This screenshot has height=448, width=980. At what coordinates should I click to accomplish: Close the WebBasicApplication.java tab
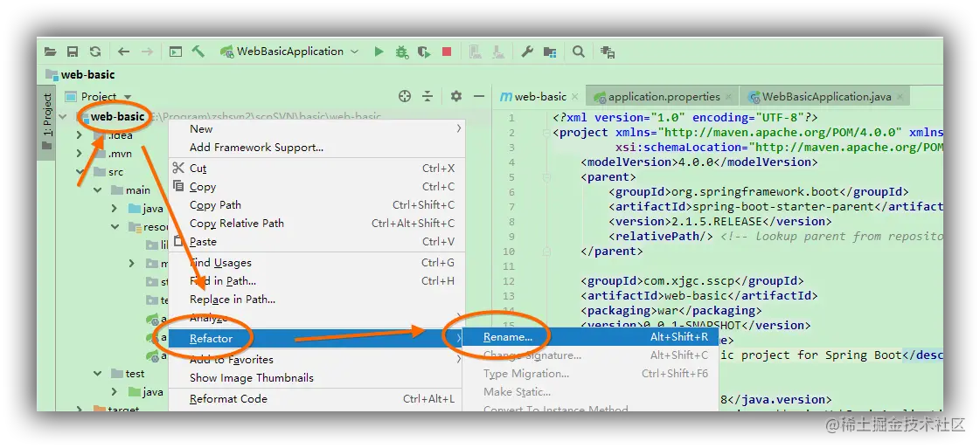pos(900,97)
